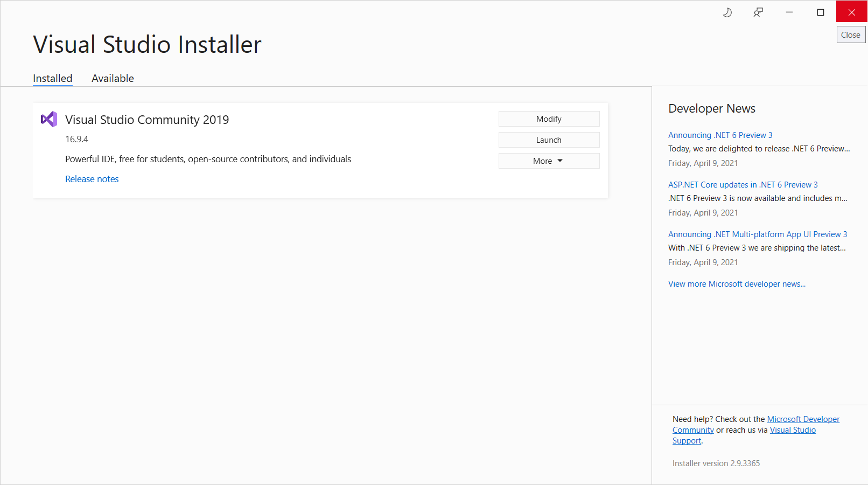Click 'Today, we are delighted to release' summary

pos(759,149)
